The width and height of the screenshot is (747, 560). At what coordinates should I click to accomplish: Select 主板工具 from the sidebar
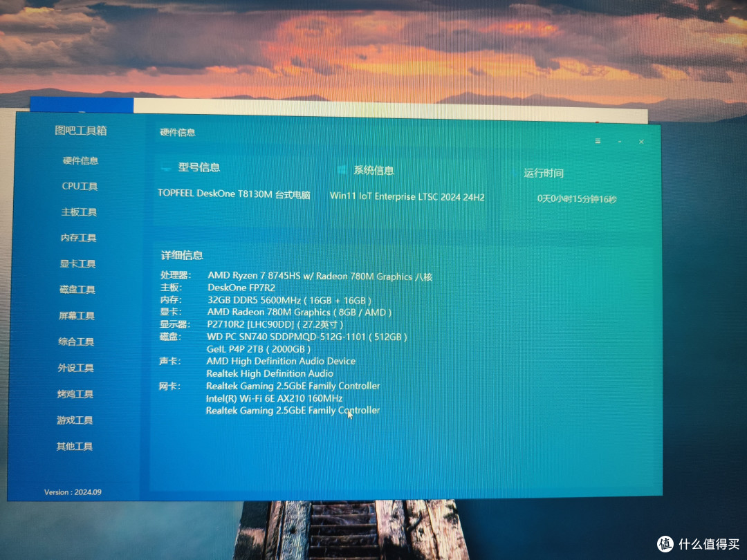(x=79, y=212)
